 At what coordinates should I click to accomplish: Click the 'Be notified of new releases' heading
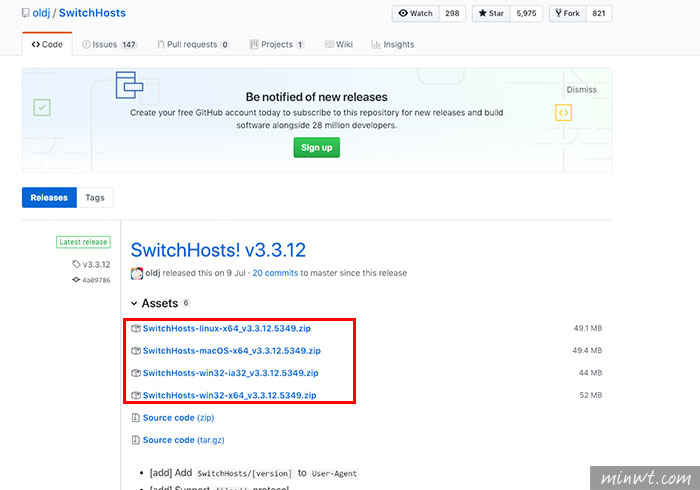pyautogui.click(x=317, y=97)
